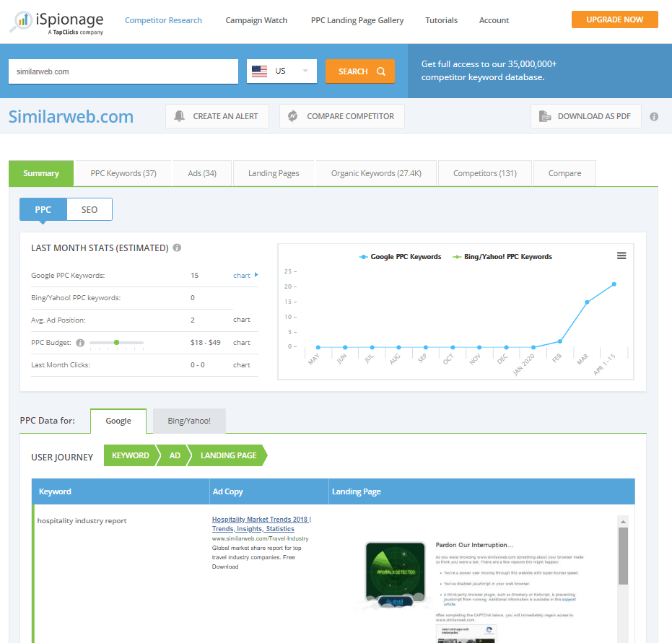
Task: Click the Keyword column header
Action: coord(121,491)
